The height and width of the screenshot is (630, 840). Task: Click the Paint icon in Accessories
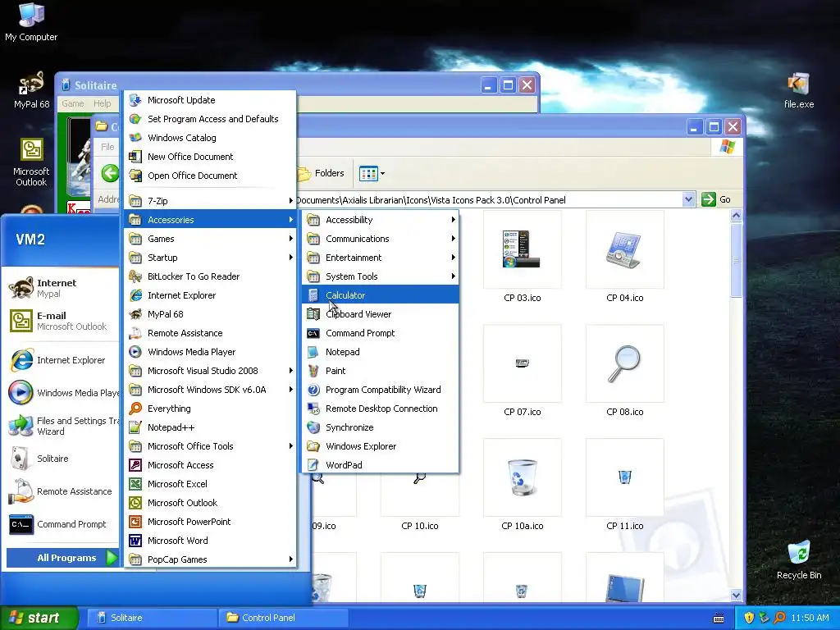pyautogui.click(x=313, y=371)
